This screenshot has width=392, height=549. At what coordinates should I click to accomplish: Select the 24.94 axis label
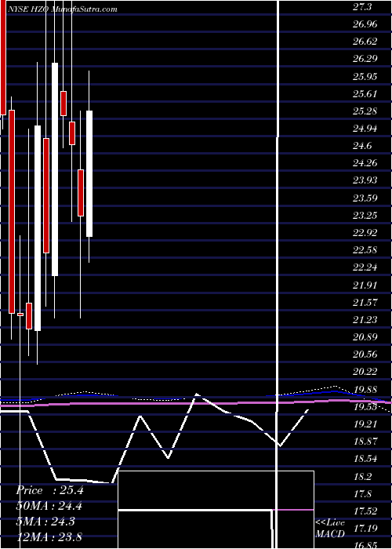click(365, 129)
